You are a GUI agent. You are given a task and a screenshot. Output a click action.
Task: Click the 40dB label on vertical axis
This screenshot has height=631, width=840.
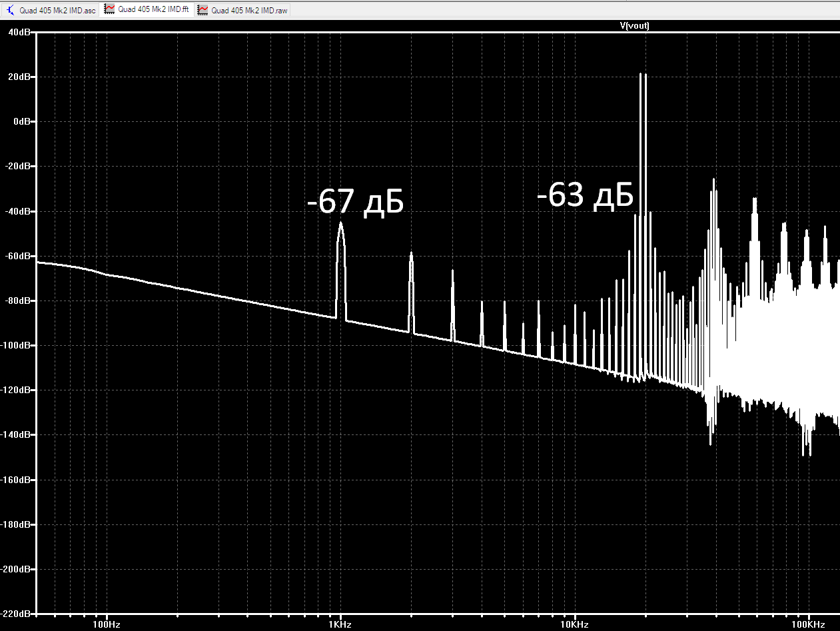(x=19, y=33)
